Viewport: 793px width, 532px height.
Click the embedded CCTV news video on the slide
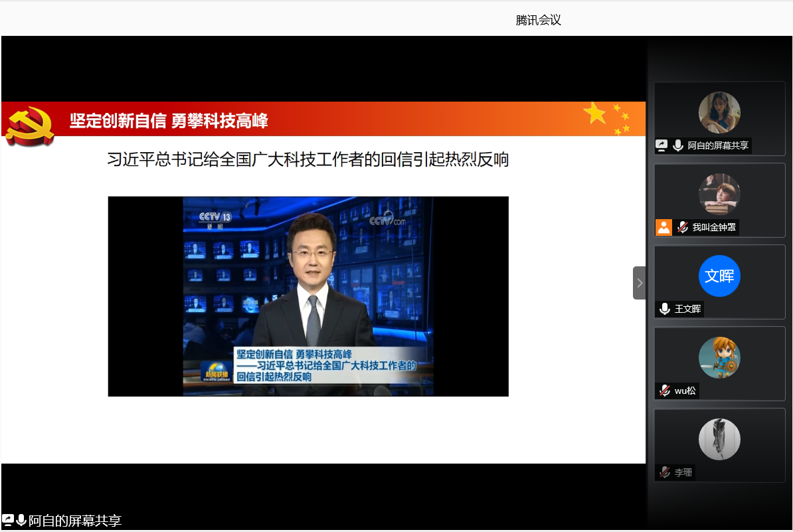point(308,296)
